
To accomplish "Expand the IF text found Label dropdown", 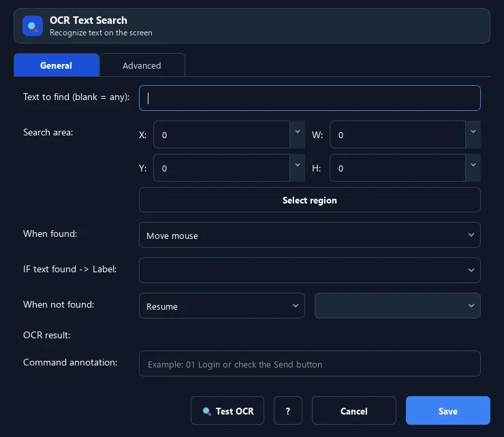I will click(x=309, y=270).
